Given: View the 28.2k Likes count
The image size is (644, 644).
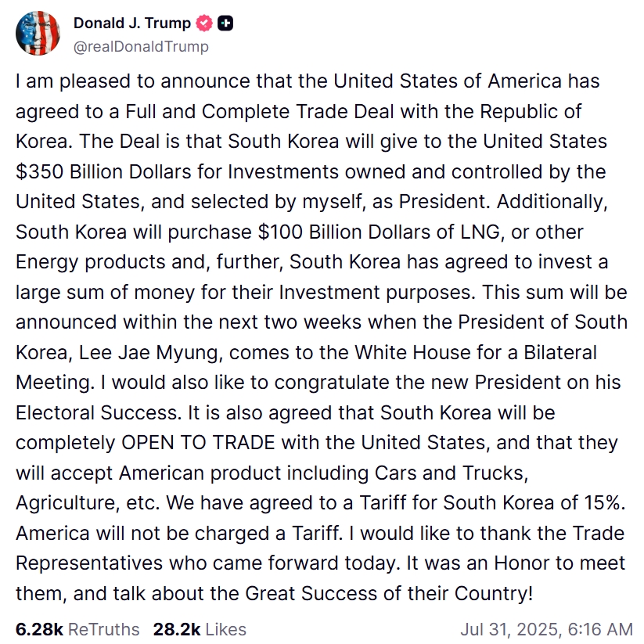Looking at the screenshot, I should [177, 629].
